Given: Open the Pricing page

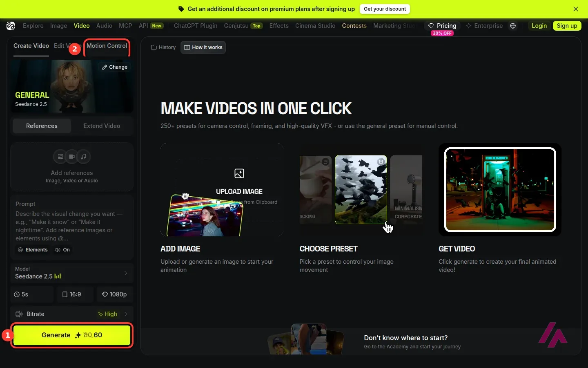Looking at the screenshot, I should click(442, 26).
